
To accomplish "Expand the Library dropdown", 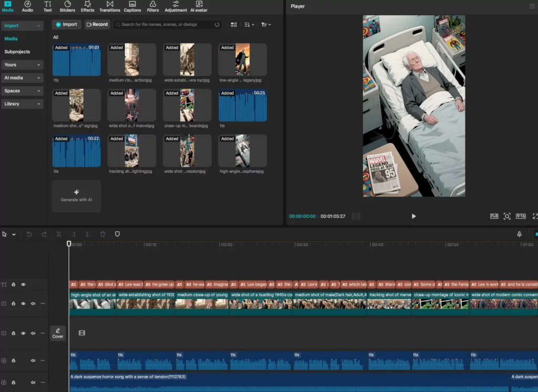I will 22,104.
